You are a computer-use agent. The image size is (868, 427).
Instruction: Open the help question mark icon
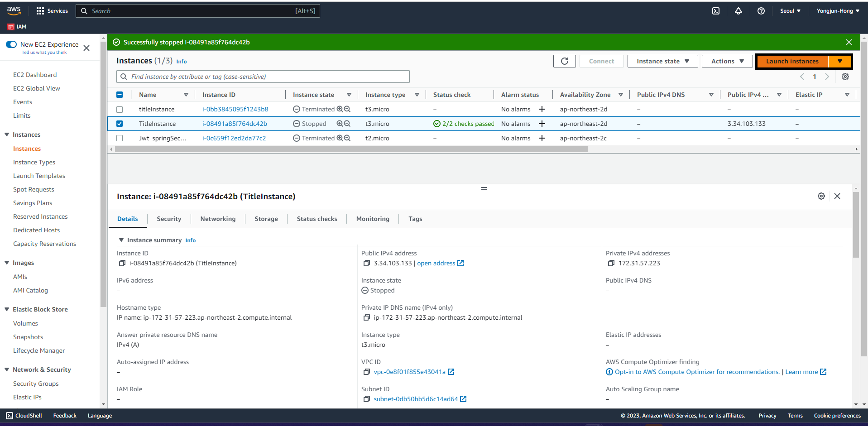pyautogui.click(x=761, y=11)
